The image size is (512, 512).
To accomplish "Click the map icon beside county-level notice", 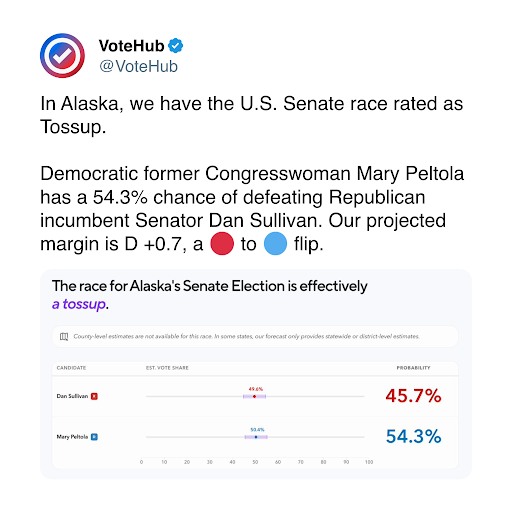I will pyautogui.click(x=64, y=337).
